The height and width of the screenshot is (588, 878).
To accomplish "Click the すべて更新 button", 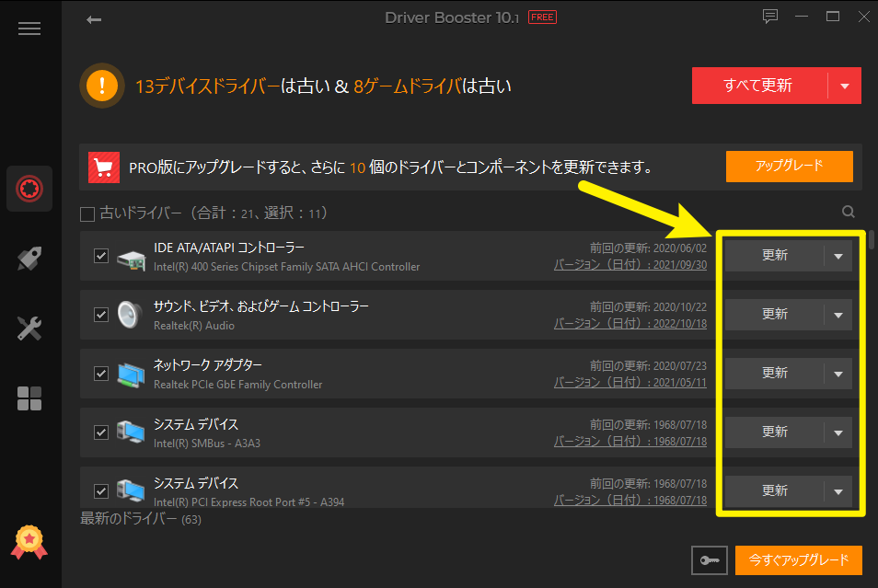I will coord(758,86).
